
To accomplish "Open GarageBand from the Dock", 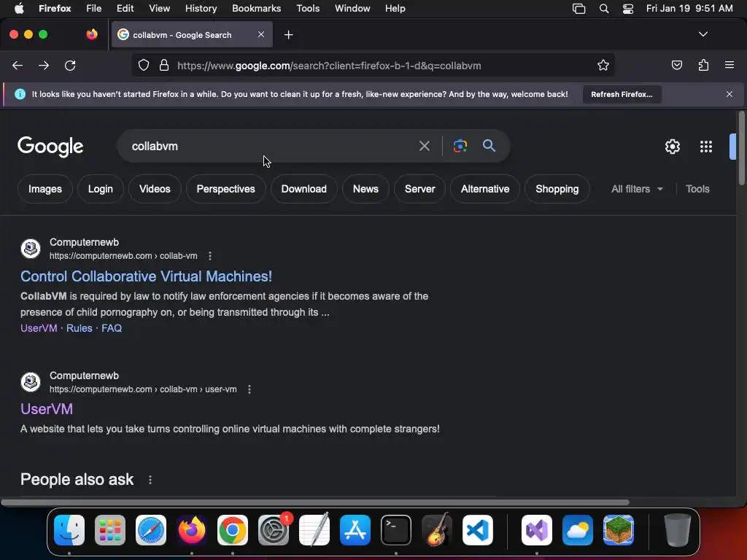I will coord(437,529).
